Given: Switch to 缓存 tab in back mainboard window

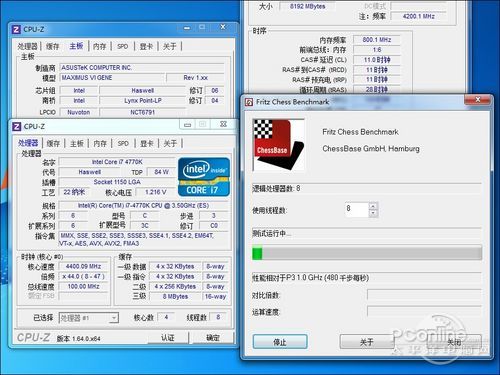Looking at the screenshot, I should (x=53, y=46).
